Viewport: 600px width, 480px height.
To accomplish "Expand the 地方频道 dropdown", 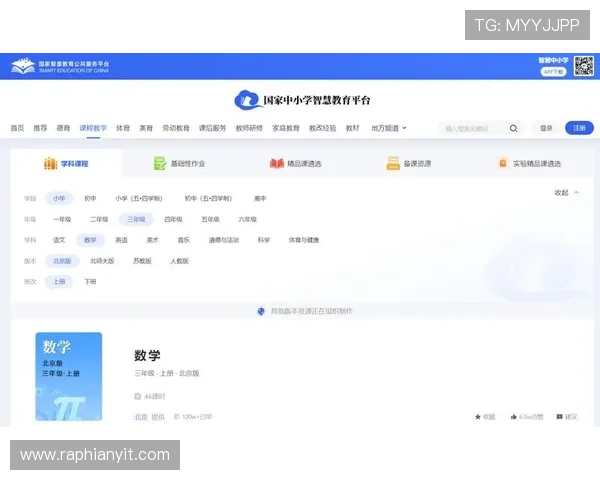I will (389, 128).
